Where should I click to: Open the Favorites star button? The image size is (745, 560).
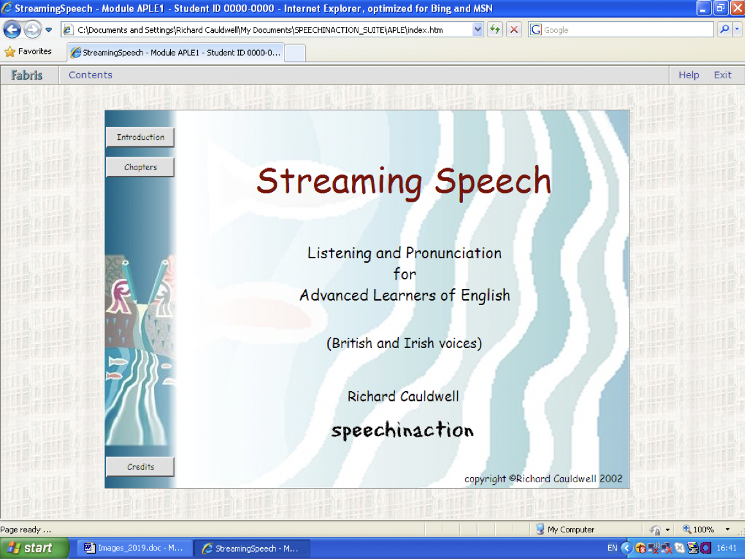pyautogui.click(x=28, y=51)
